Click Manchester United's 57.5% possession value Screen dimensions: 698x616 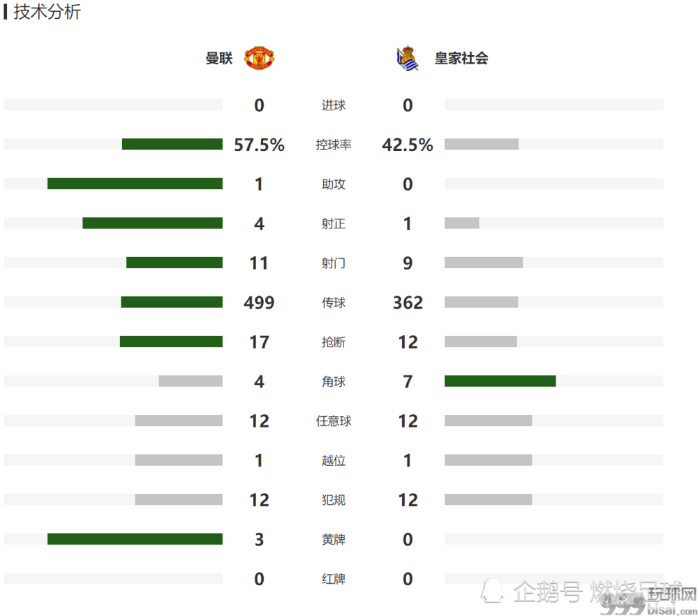click(x=259, y=145)
